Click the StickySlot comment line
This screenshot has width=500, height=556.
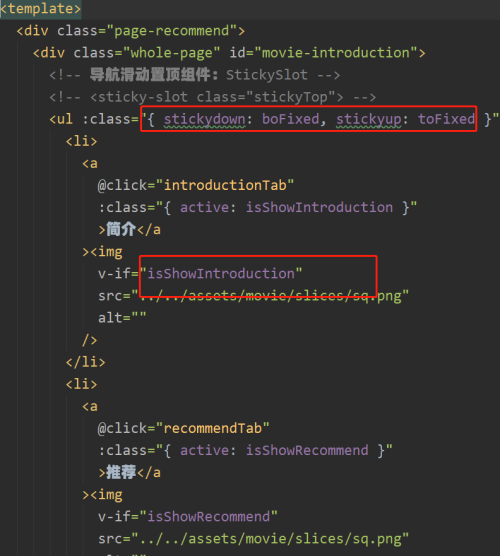195,75
